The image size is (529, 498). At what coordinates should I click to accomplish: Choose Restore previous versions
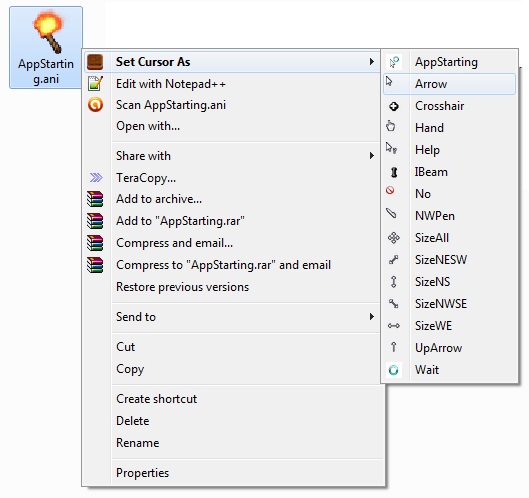(233, 287)
